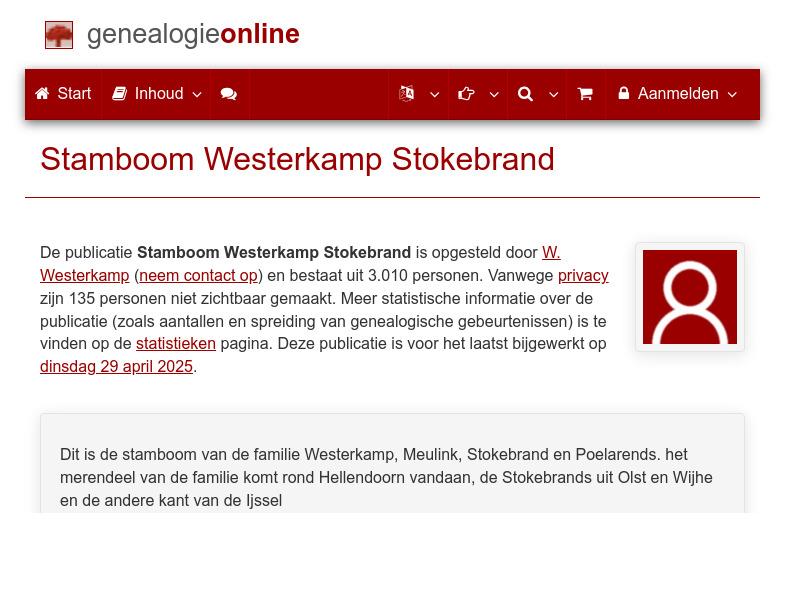Click the neem contact op link

(196, 275)
